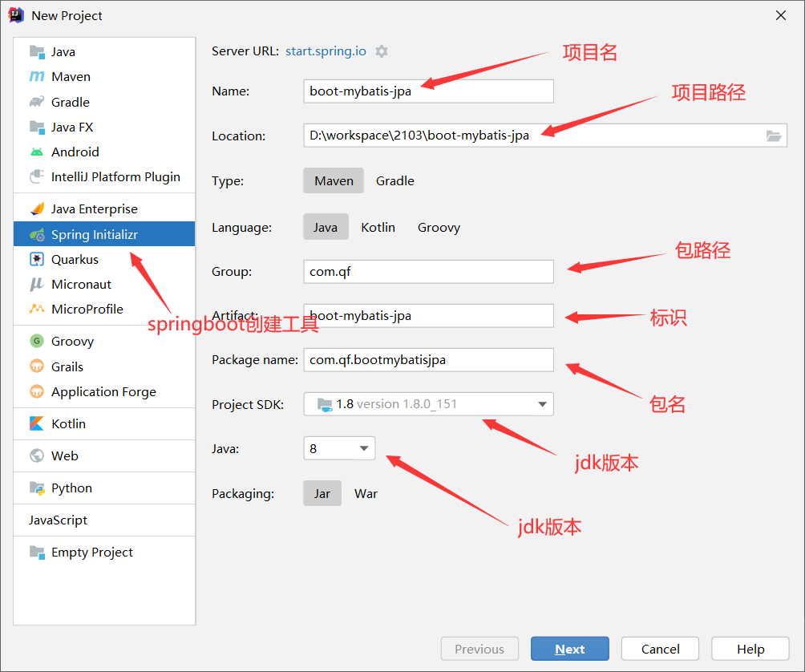The image size is (805, 672).
Task: Click the Previous button
Action: 479,649
